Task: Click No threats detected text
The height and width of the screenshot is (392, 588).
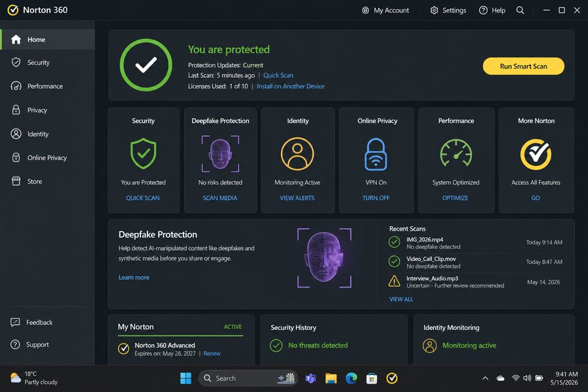Action: (318, 345)
